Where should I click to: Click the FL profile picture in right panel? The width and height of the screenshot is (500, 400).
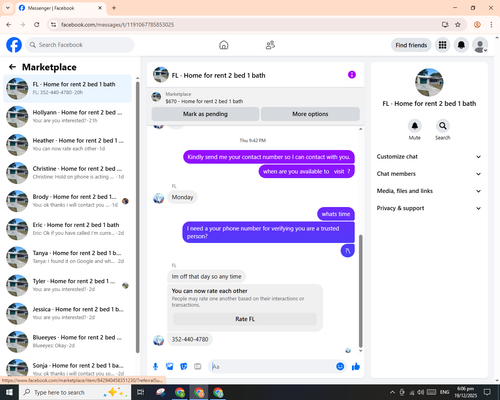click(429, 82)
